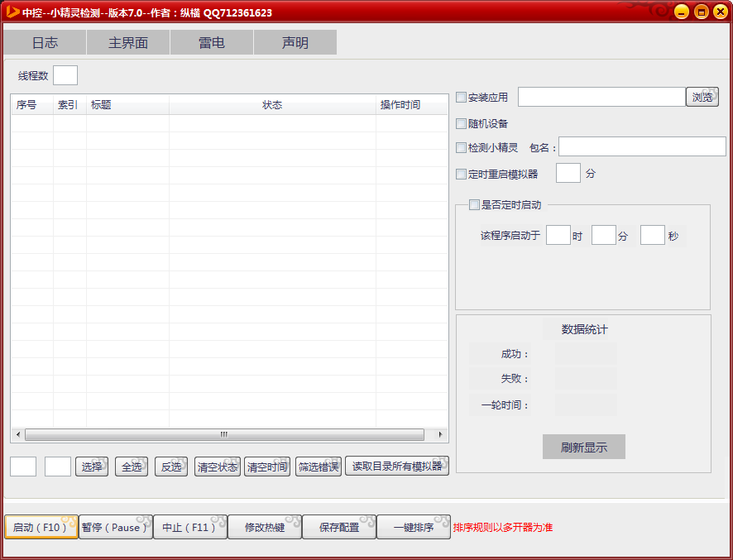Image resolution: width=733 pixels, height=560 pixels.
Task: Click the 筛选错误 button
Action: (319, 467)
